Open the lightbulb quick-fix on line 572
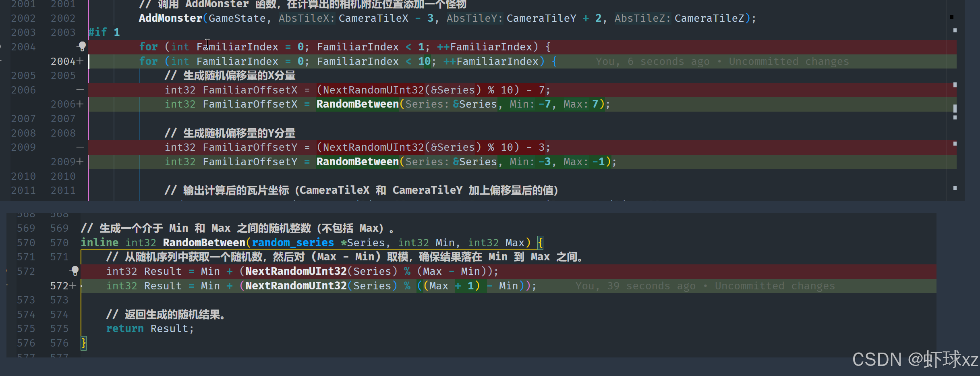Image resolution: width=980 pixels, height=376 pixels. click(75, 271)
